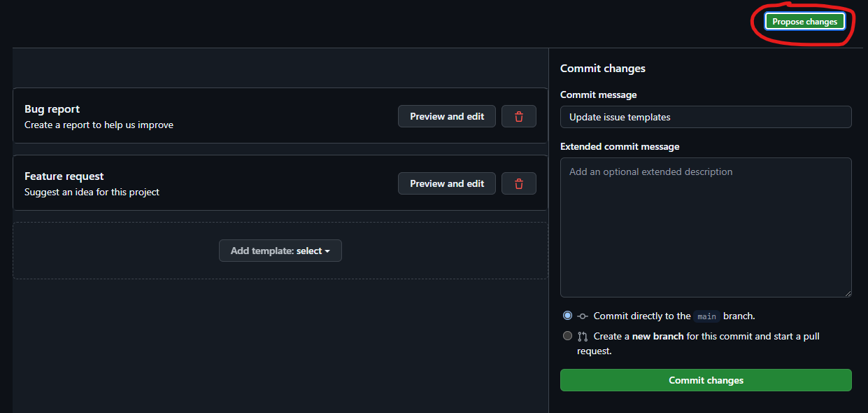
Task: Delete the Feature request template
Action: (519, 183)
